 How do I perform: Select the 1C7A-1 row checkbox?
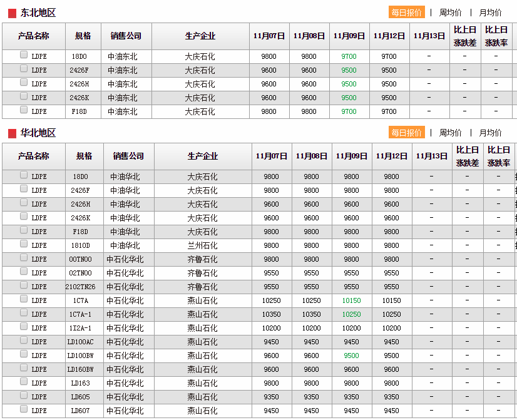23,313
